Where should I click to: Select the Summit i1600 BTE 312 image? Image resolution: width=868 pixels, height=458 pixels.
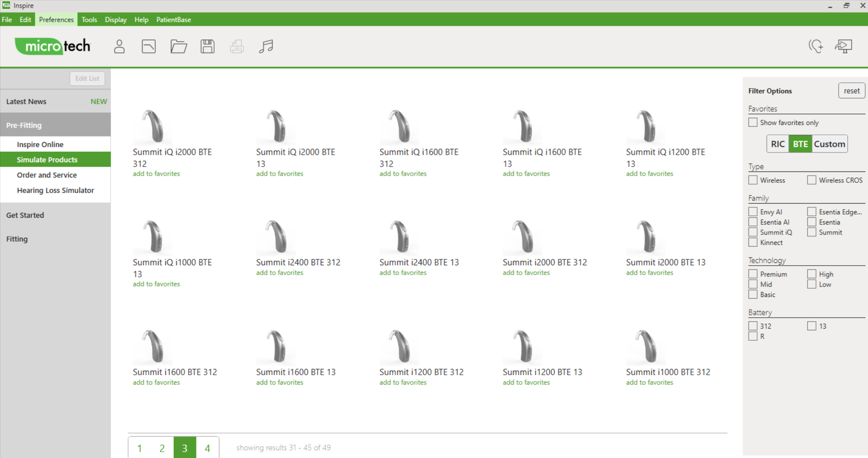pyautogui.click(x=153, y=347)
